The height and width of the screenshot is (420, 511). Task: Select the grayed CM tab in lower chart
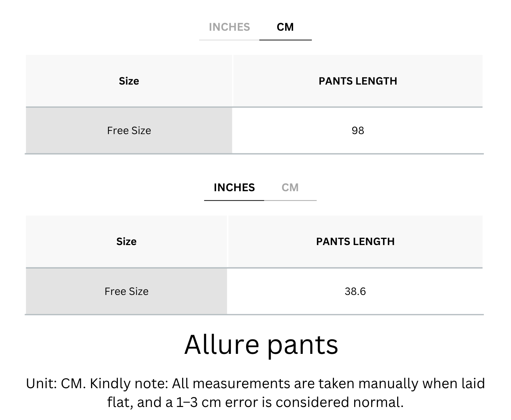click(x=290, y=188)
